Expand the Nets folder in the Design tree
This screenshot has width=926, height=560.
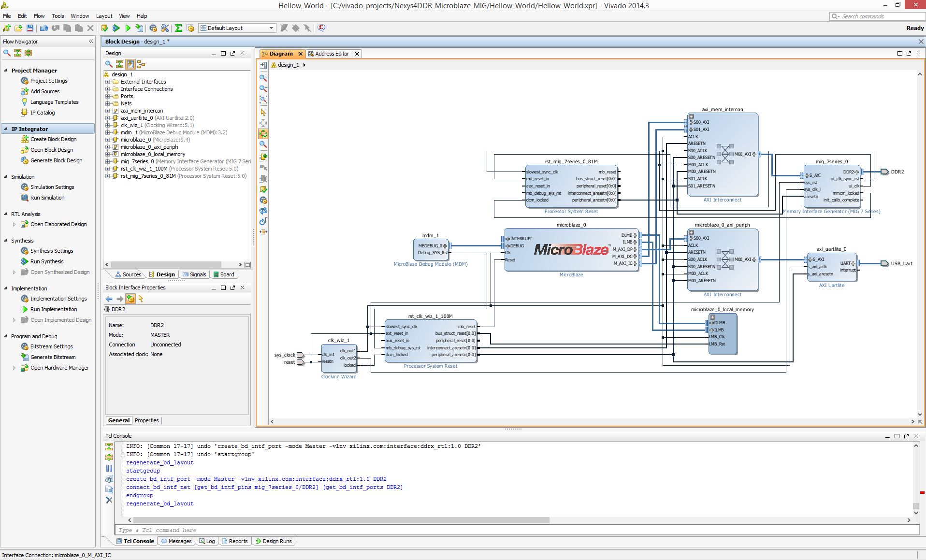[107, 103]
